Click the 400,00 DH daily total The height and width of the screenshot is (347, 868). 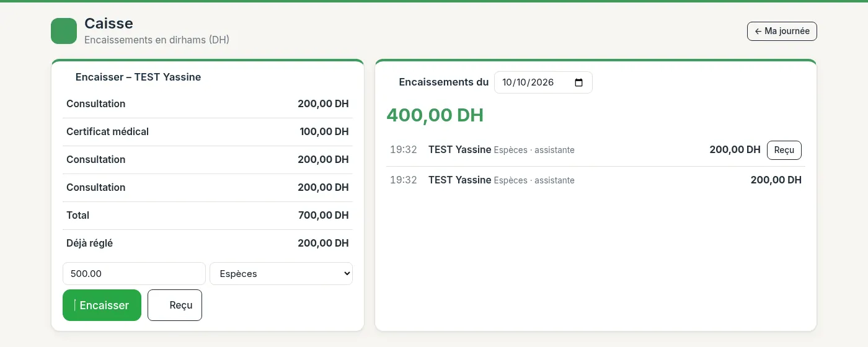(435, 115)
